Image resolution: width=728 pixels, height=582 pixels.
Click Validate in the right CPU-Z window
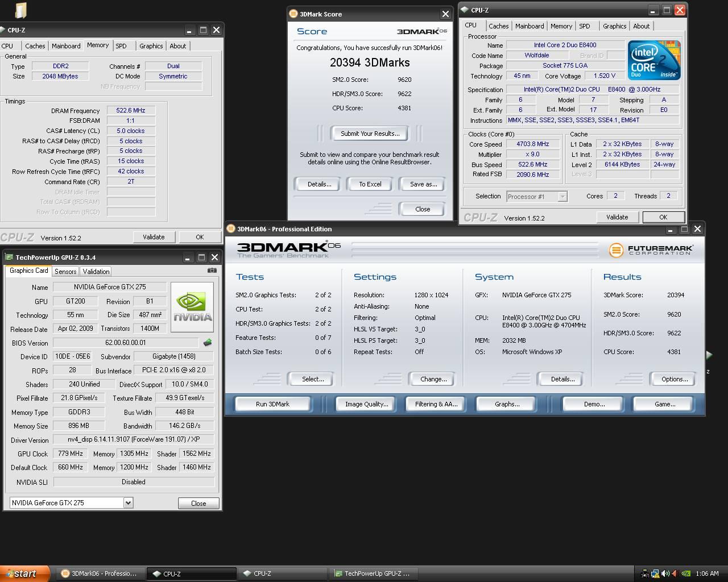[x=617, y=217]
